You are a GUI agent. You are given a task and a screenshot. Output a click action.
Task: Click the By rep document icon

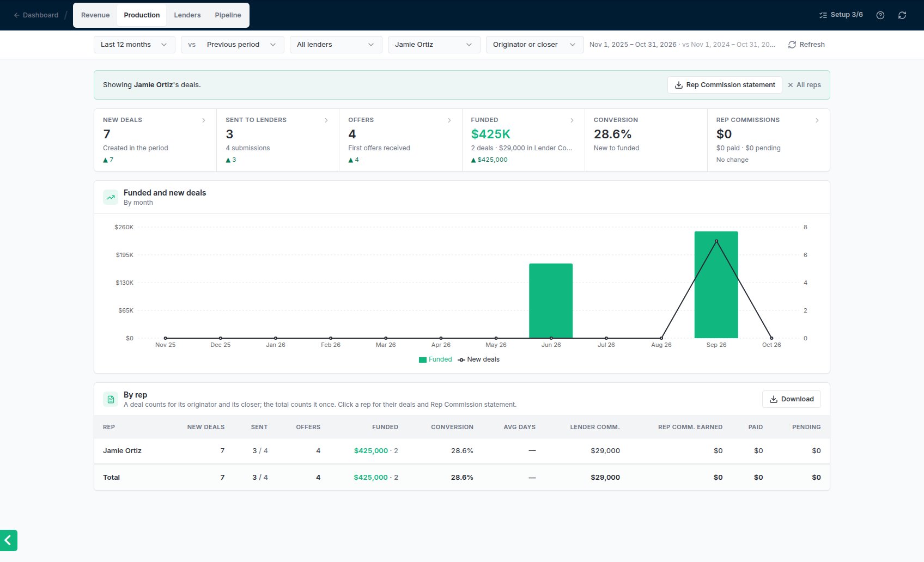tap(111, 399)
